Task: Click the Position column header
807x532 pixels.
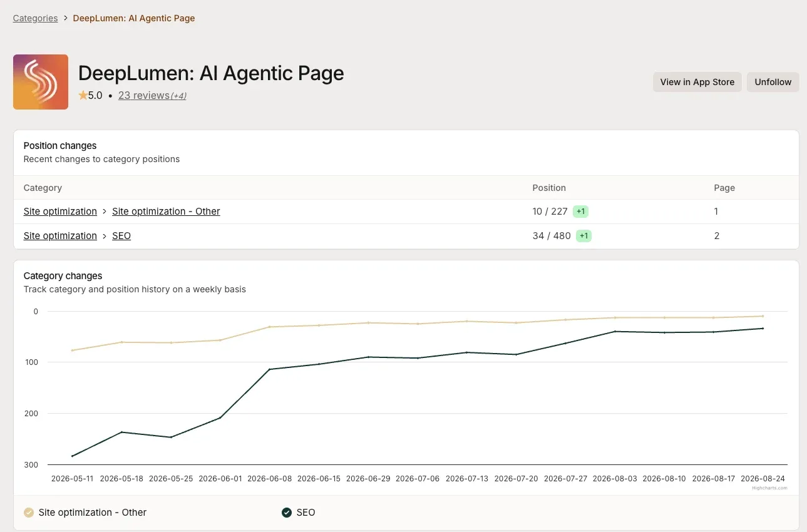Action: pos(549,188)
